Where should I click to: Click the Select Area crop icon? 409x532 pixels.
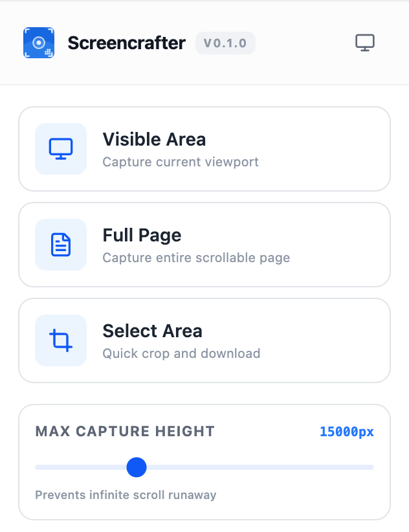coord(60,340)
